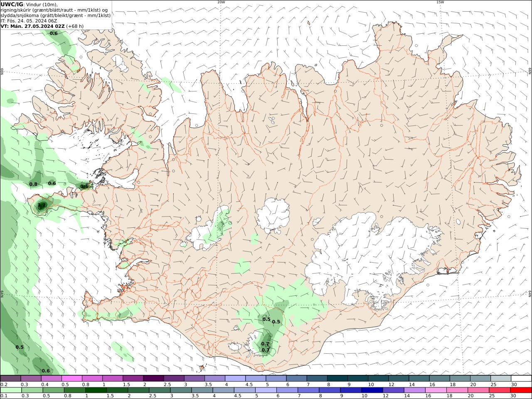Click the '0.4' legend scale label
532x399 pixels.
45,384
